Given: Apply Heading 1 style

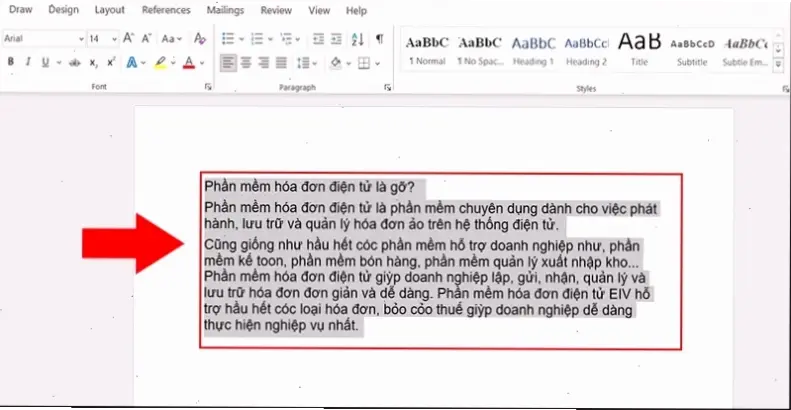Looking at the screenshot, I should tap(533, 50).
